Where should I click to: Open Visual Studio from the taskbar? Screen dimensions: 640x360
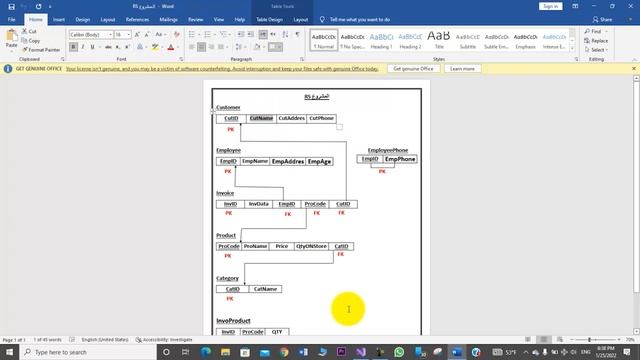coord(361,352)
